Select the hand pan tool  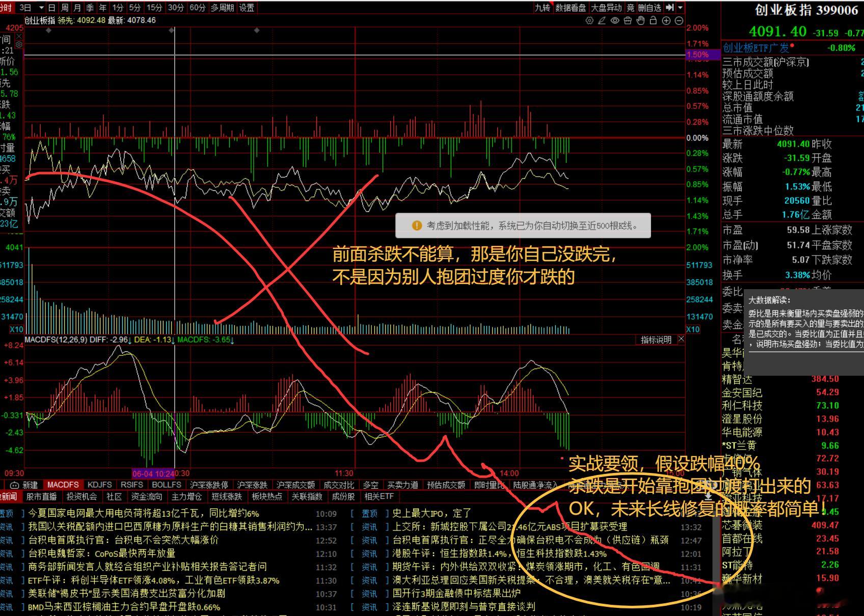640,21
